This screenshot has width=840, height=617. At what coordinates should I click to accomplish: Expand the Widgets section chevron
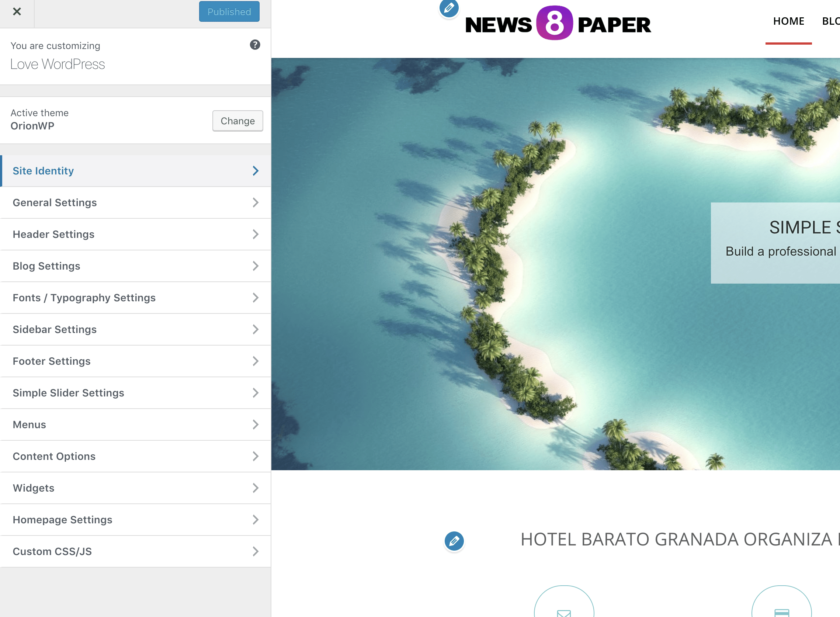pos(256,488)
